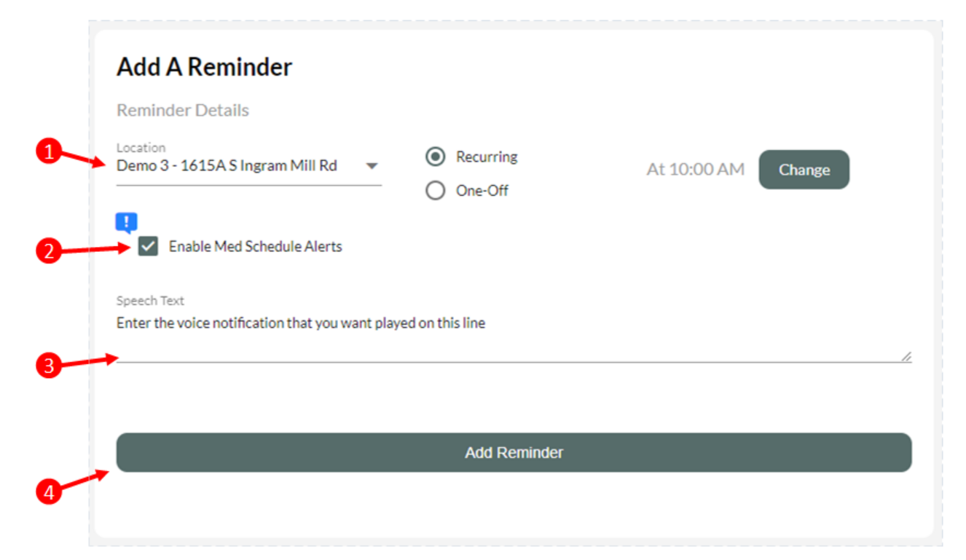Screen dimensions: 966x560
Task: Open the Demo 3 - 1615A S Ingram Mill Rd selector
Action: pyautogui.click(x=227, y=166)
